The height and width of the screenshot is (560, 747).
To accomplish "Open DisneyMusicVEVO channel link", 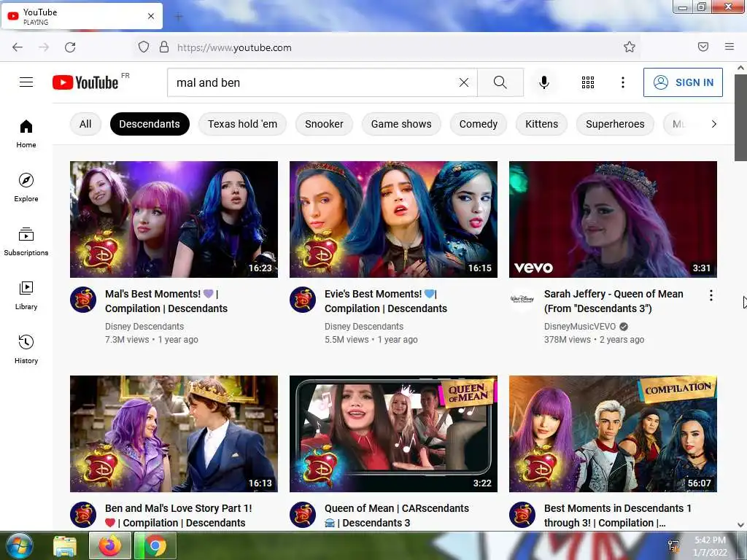I will (580, 326).
